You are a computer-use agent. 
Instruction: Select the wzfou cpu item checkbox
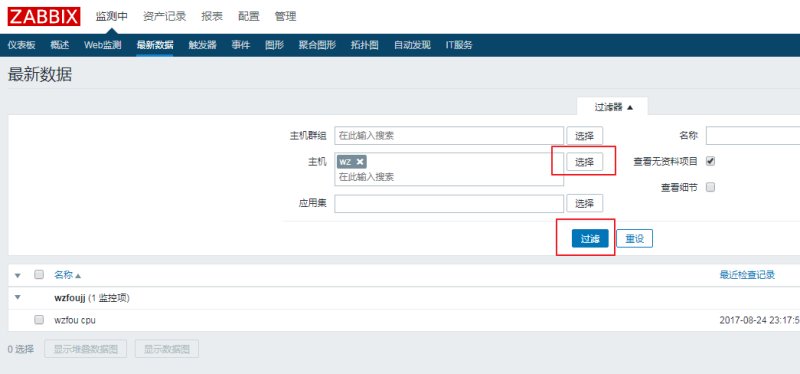pos(39,320)
